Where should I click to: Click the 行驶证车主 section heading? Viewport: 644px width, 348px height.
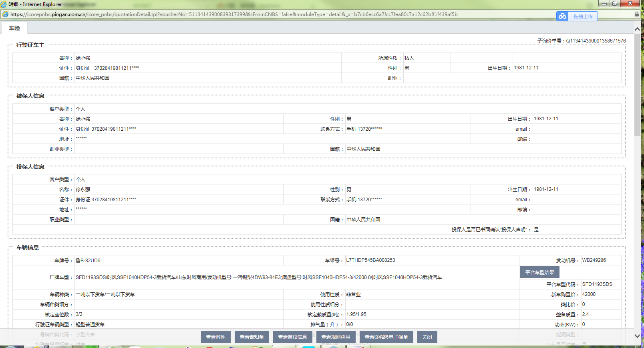tap(30, 45)
